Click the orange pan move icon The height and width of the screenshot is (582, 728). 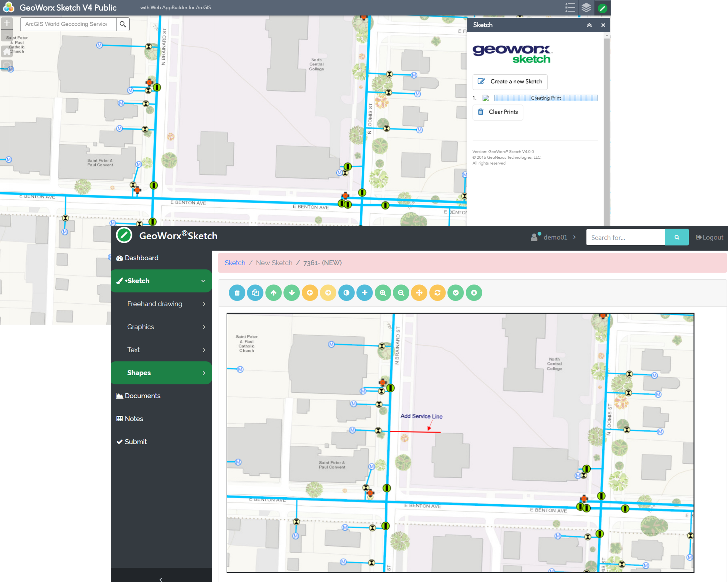pyautogui.click(x=419, y=292)
